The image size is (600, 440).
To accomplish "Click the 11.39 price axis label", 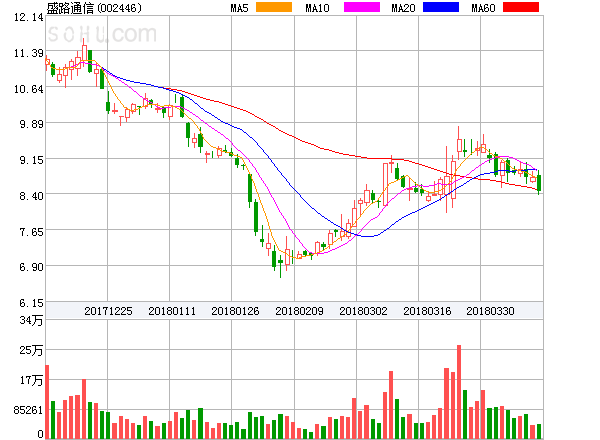I will (x=29, y=53).
